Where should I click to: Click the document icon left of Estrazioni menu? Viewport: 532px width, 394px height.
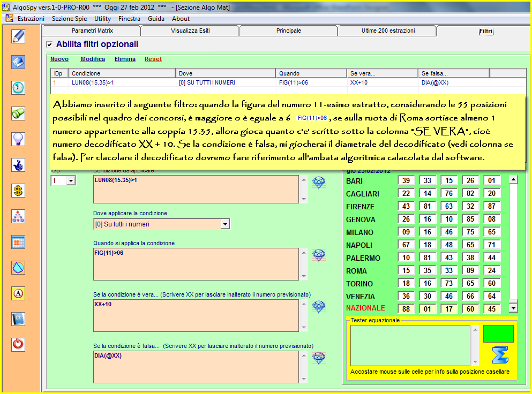[9, 18]
